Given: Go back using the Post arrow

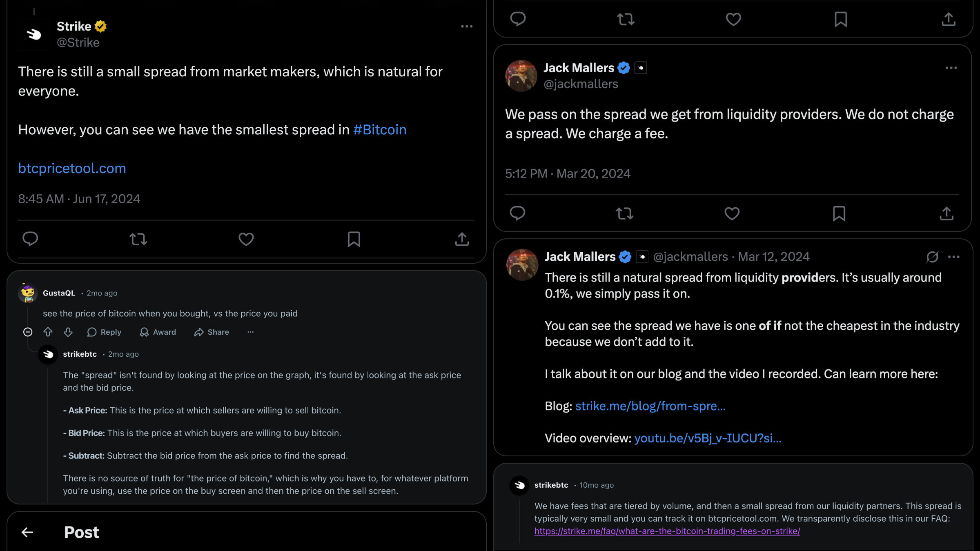Looking at the screenshot, I should pos(27,532).
